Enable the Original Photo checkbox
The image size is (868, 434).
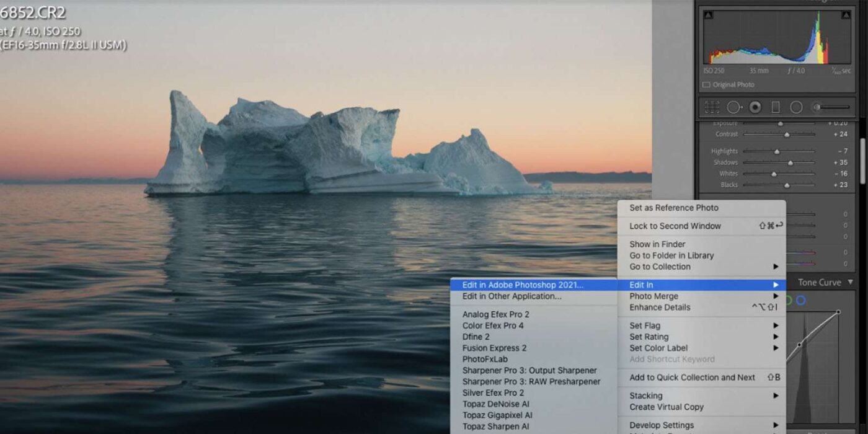(x=707, y=84)
